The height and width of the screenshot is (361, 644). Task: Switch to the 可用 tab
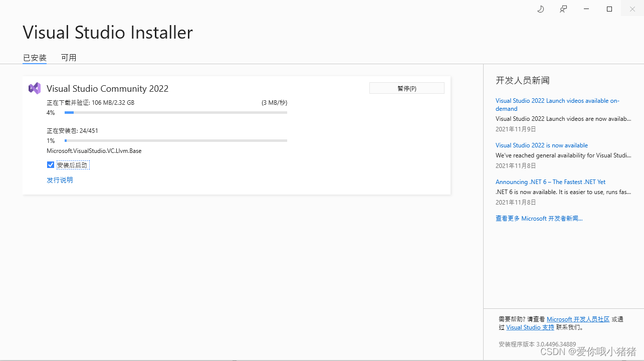[x=69, y=58]
